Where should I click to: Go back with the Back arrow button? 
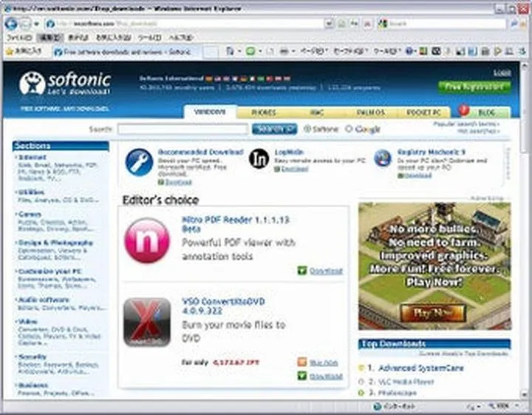11,24
